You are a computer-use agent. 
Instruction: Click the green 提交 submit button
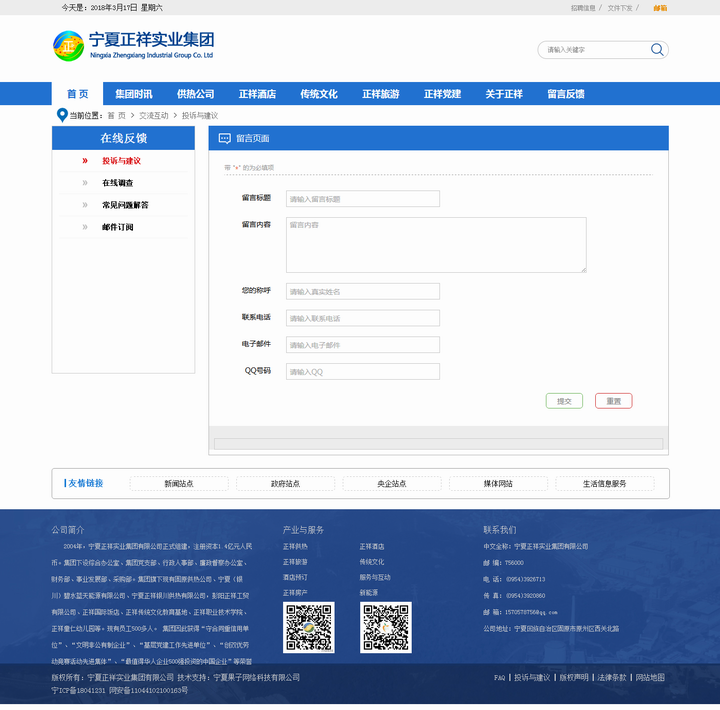[564, 401]
